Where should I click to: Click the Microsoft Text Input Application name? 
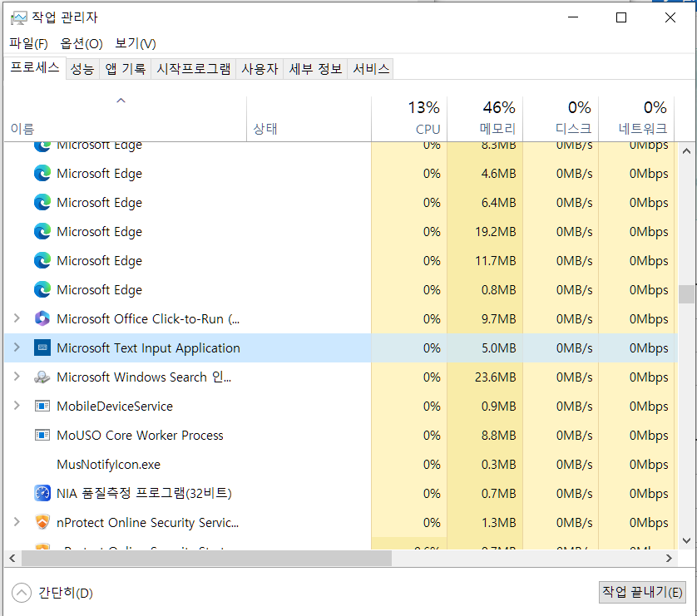tap(149, 347)
